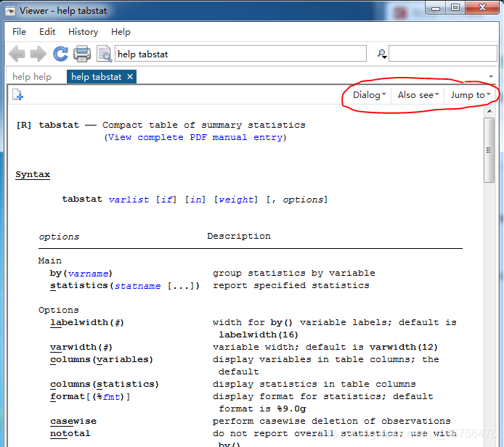The width and height of the screenshot is (504, 447).
Task: Open the tab list dropdown arrow
Action: coord(491,76)
